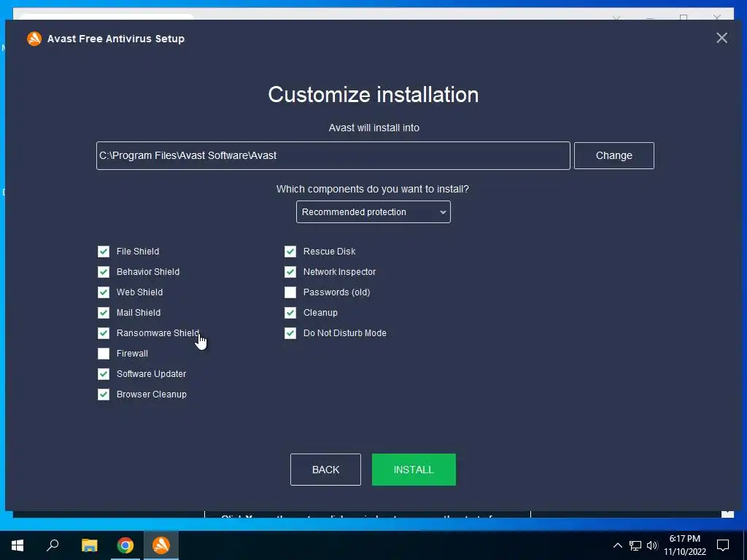Open the Windows Start menu
Screen dimensions: 747x560
tap(18, 545)
